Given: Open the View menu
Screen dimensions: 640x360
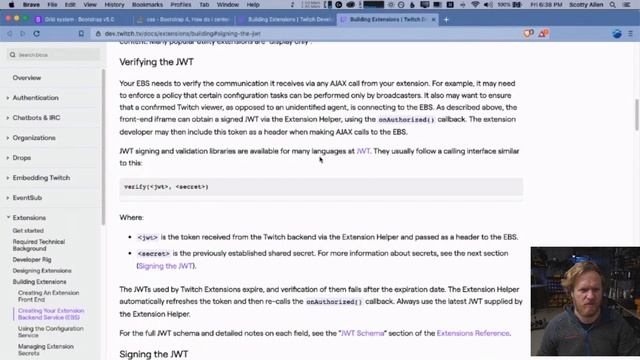Looking at the screenshot, I should pos(90,5).
